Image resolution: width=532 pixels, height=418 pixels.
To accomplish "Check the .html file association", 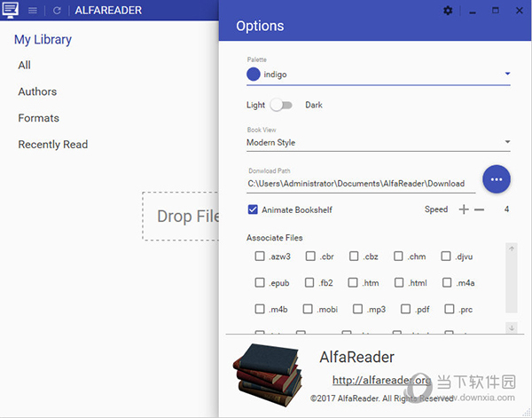I will click(399, 282).
